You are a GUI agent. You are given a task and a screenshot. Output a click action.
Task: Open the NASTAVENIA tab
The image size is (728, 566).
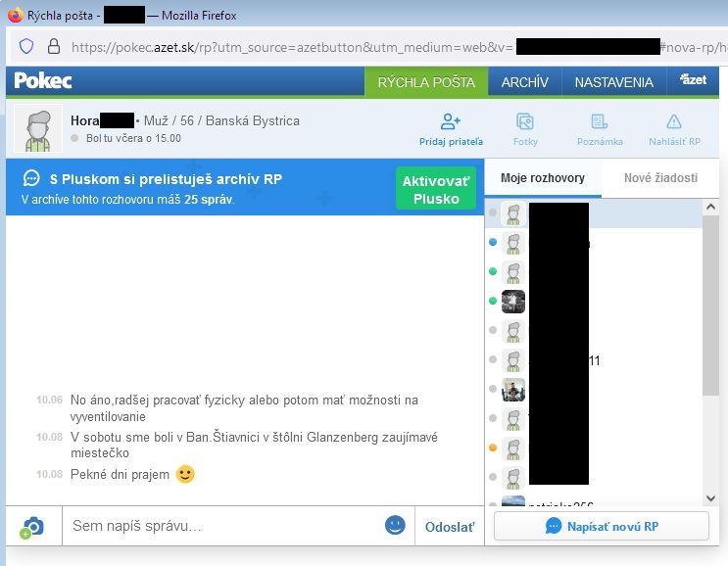click(613, 82)
